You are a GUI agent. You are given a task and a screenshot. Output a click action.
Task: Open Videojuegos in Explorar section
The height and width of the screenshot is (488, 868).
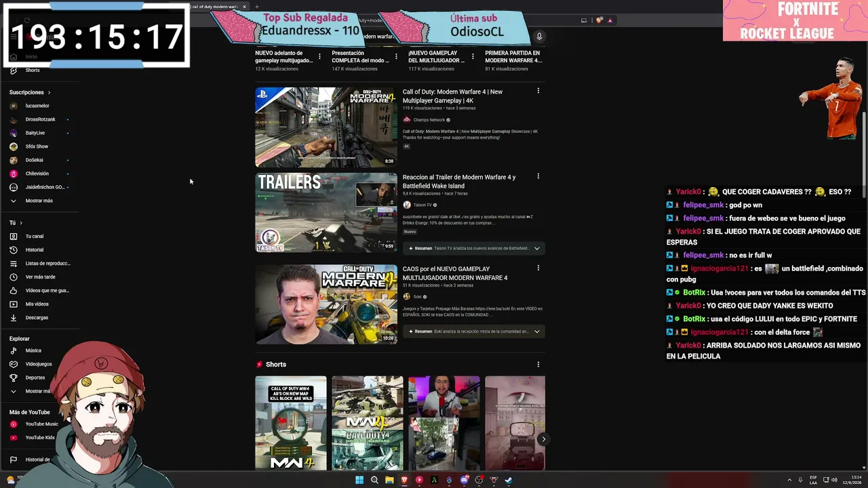pyautogui.click(x=39, y=364)
